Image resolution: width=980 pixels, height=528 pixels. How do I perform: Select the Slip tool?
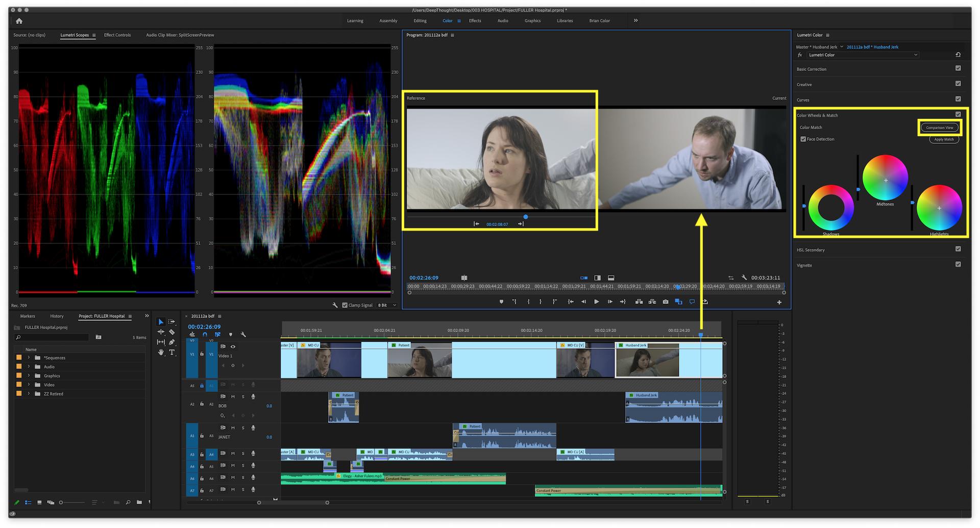161,342
